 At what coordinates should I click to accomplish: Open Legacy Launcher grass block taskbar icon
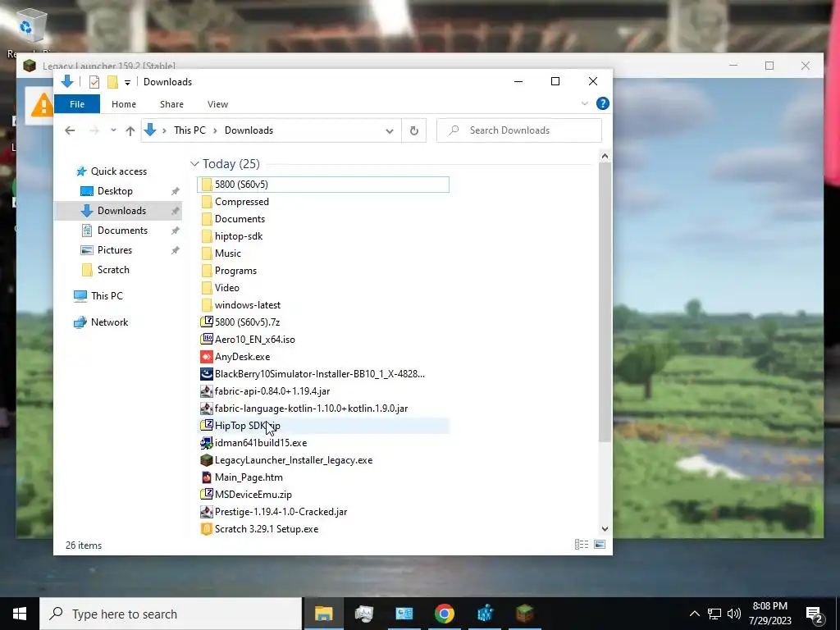click(x=525, y=614)
